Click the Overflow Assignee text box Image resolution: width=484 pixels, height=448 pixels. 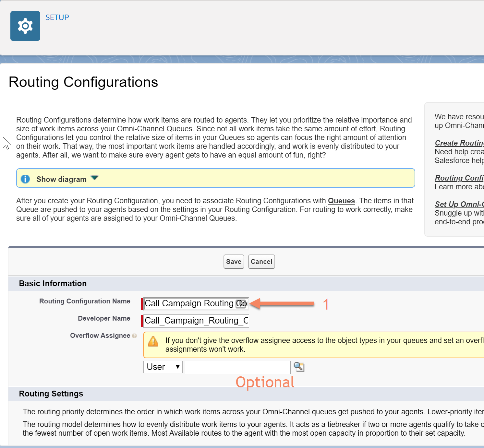237,367
